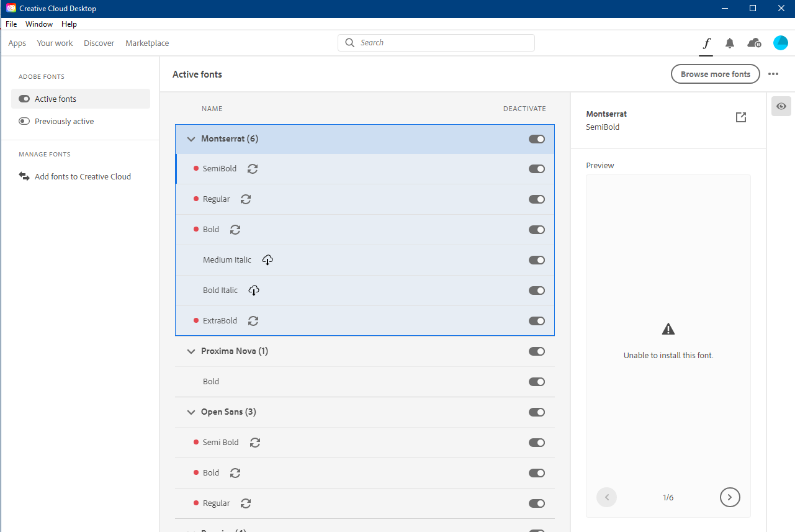This screenshot has width=795, height=532.
Task: Open the cloud sync status icon
Action: (x=754, y=43)
